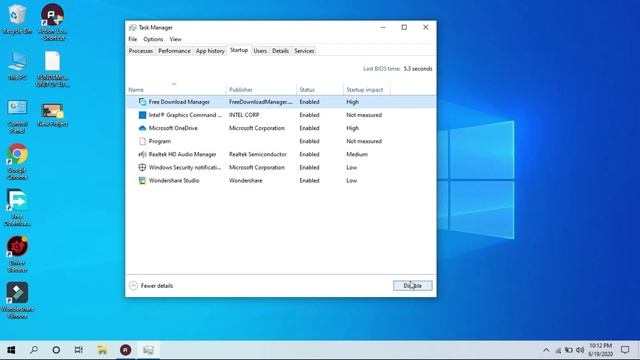Open the Options menu

[153, 39]
